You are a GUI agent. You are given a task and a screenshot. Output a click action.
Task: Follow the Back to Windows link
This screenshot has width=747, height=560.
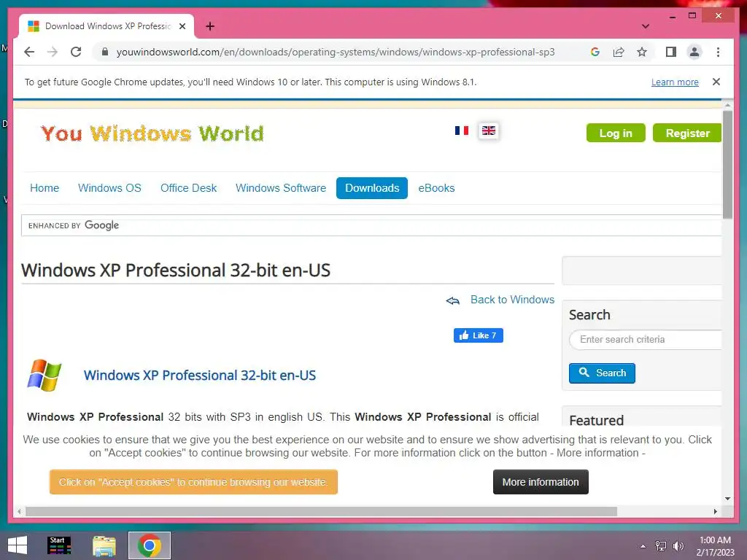click(x=512, y=300)
